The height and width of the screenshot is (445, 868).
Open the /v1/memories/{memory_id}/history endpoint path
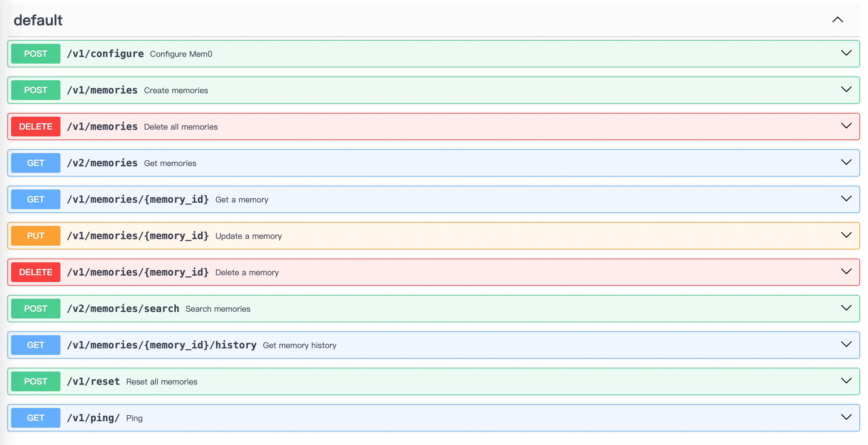(x=161, y=345)
